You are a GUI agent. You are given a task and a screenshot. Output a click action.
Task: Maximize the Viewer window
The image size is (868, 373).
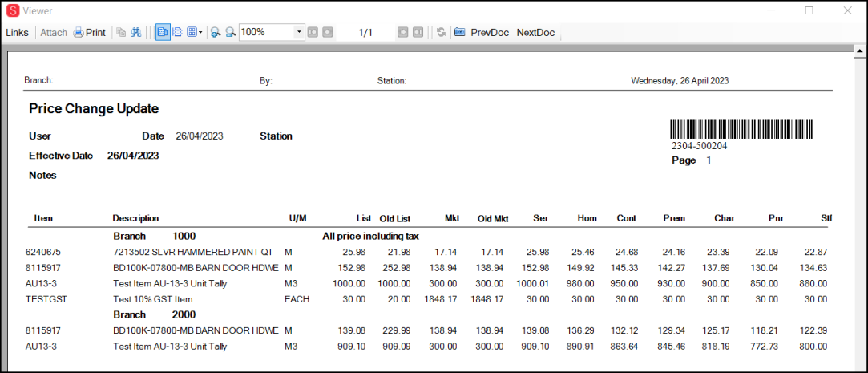(x=809, y=10)
